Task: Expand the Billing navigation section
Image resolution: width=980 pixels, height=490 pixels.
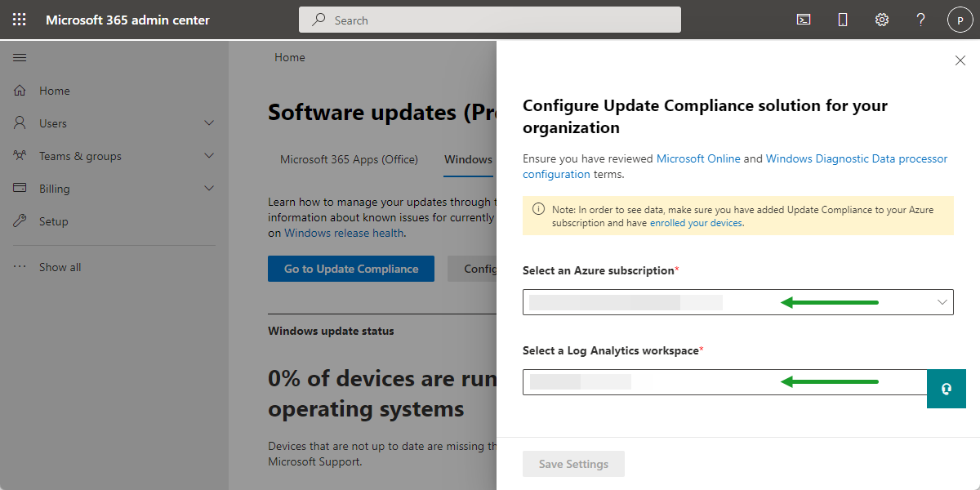Action: coord(53,188)
